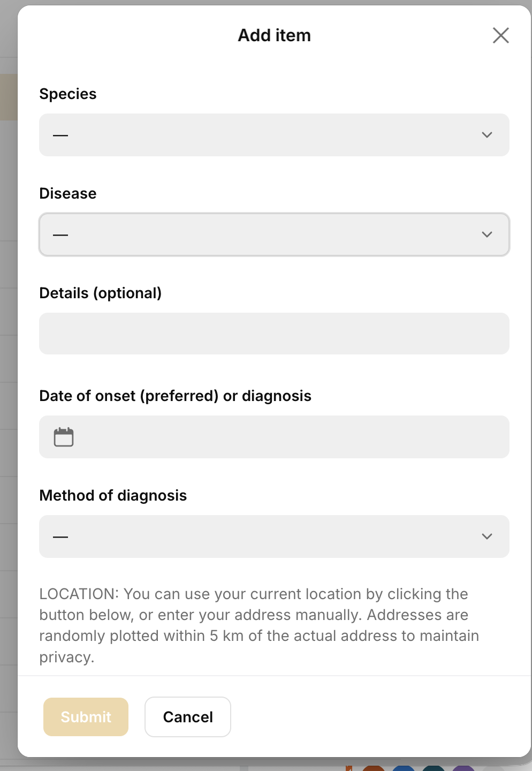Click the calendar icon in date field
Screen dimensions: 532x771
[64, 437]
